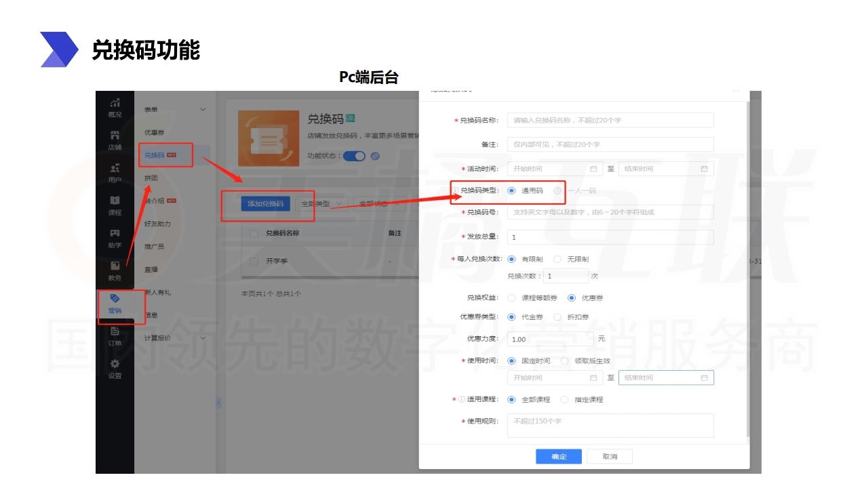
Task: Toggle the 功能状态 switch
Action: [x=354, y=156]
